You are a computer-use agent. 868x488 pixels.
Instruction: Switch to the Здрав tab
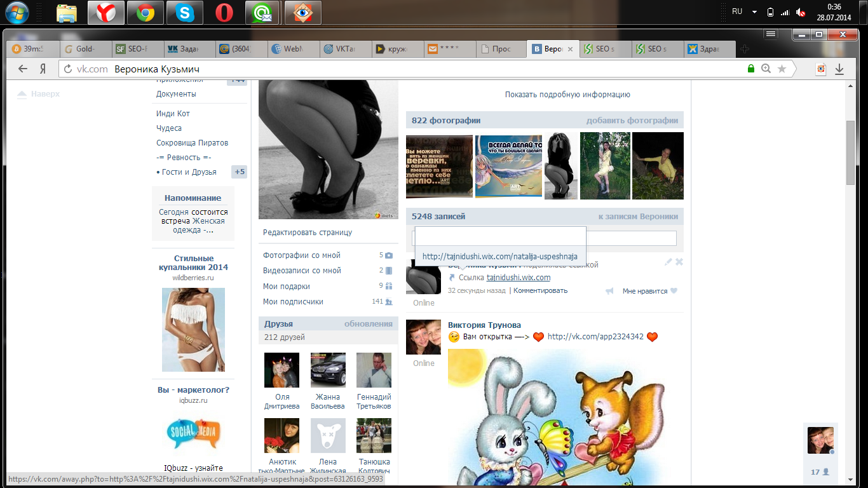pos(710,49)
